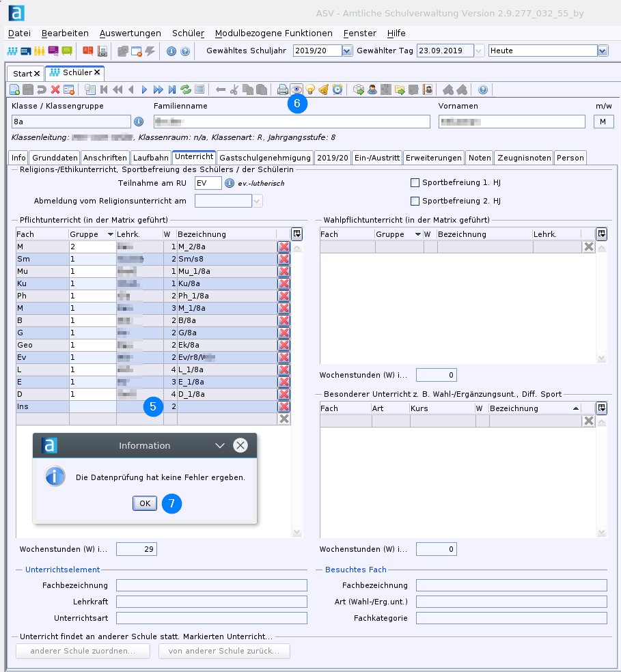The width and height of the screenshot is (621, 672).
Task: Click the scissors cut icon
Action: (x=234, y=89)
